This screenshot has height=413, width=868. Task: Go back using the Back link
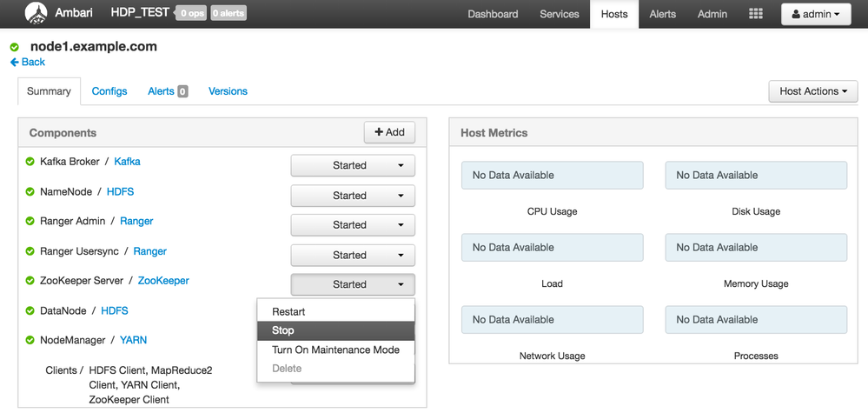(28, 63)
